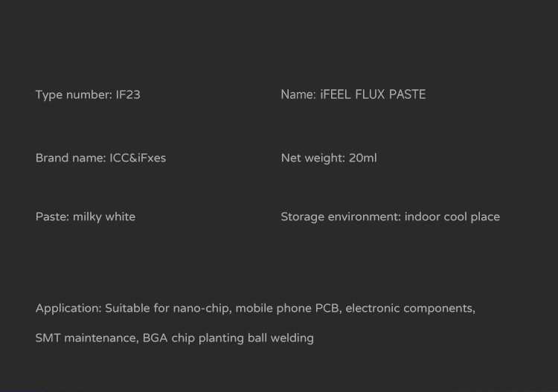558x392 pixels.
Task: Click the "Type number" label text
Action: point(73,94)
